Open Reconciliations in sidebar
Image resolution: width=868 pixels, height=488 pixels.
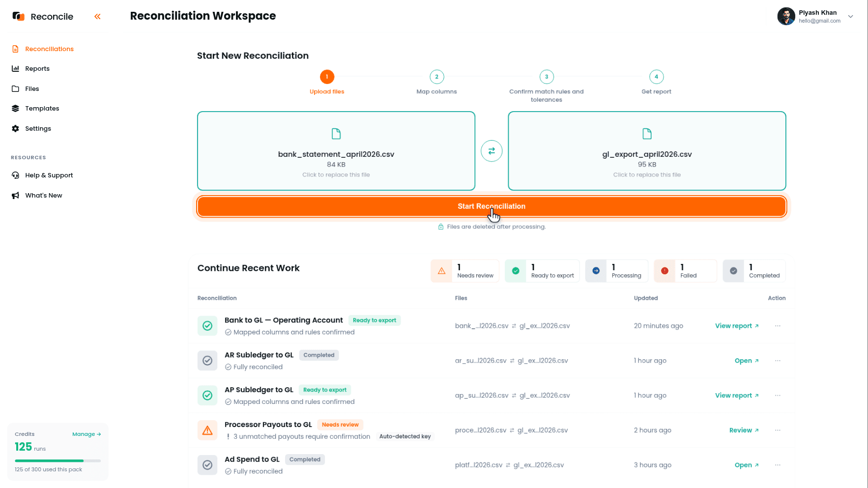(x=49, y=49)
